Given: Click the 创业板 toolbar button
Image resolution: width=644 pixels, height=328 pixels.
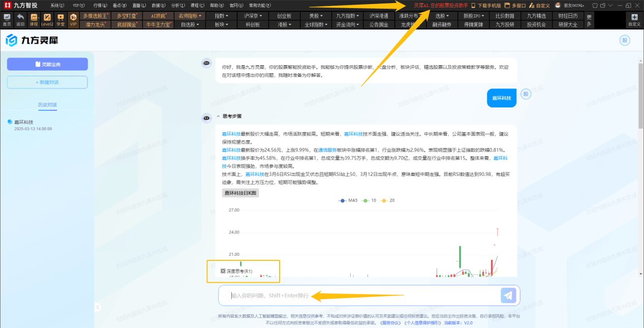Looking at the screenshot, I should [284, 16].
